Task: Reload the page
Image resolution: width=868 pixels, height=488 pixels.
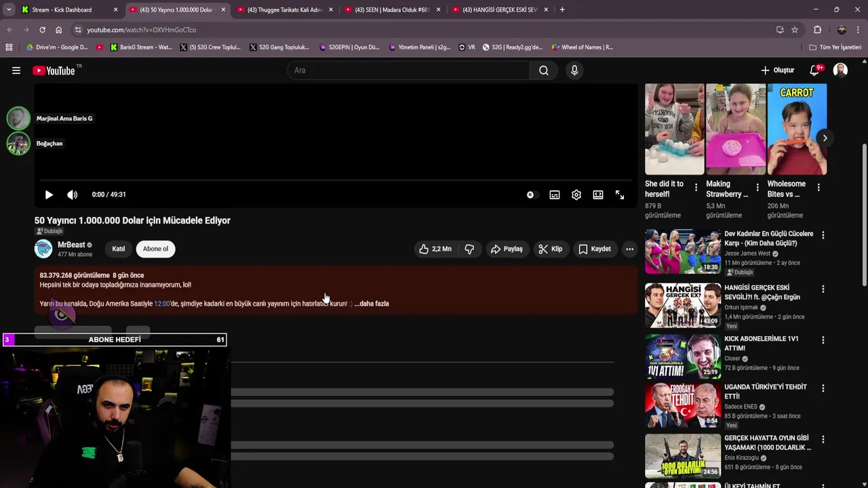Action: [42, 30]
